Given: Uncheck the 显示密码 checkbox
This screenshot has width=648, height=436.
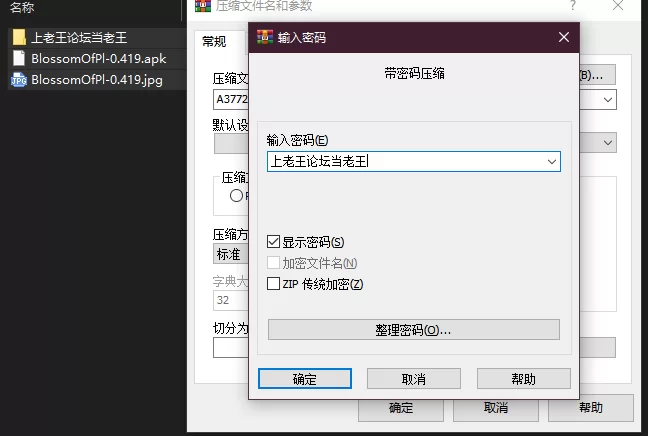Looking at the screenshot, I should point(273,242).
